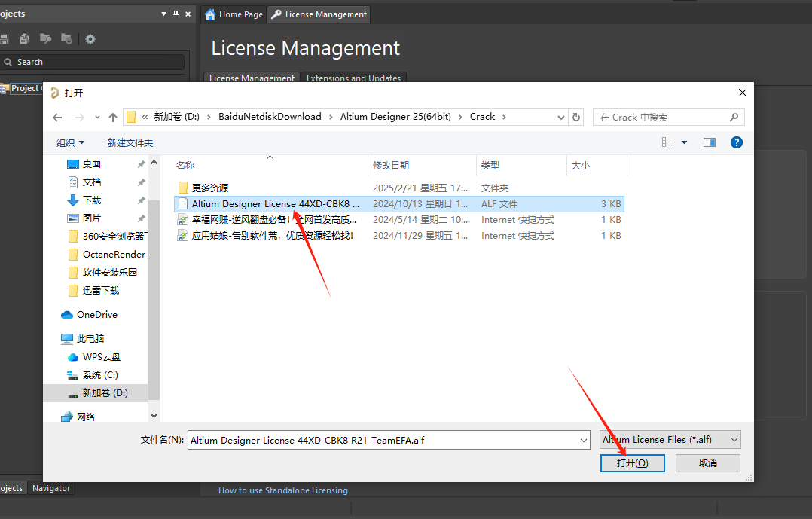Viewport: 812px width, 519px height.
Task: Expand the Altium License Files type dropdown
Action: [x=734, y=440]
